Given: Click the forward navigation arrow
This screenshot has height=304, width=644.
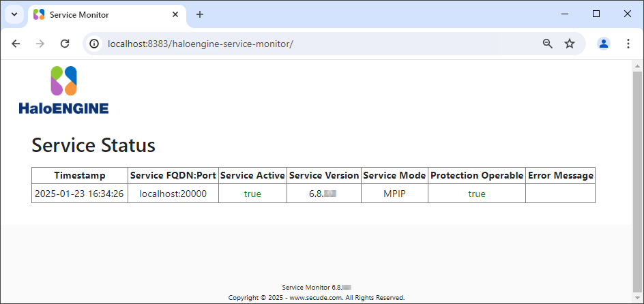Looking at the screenshot, I should (x=40, y=44).
